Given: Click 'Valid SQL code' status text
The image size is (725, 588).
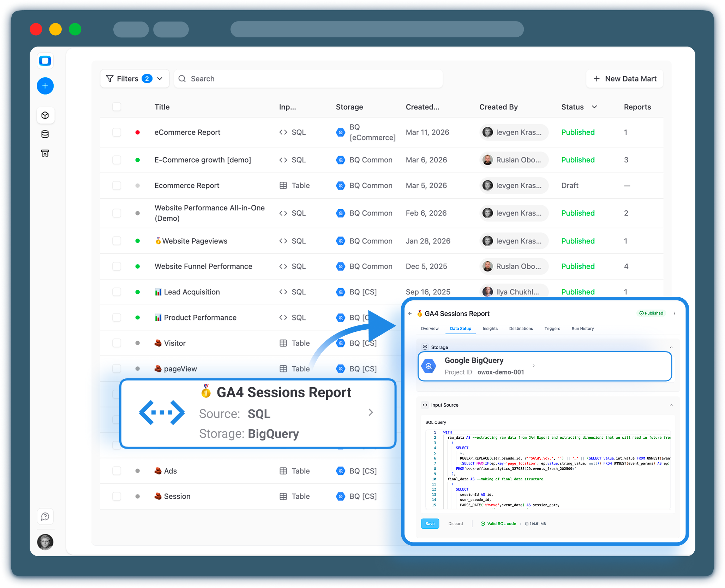Looking at the screenshot, I should [x=502, y=524].
